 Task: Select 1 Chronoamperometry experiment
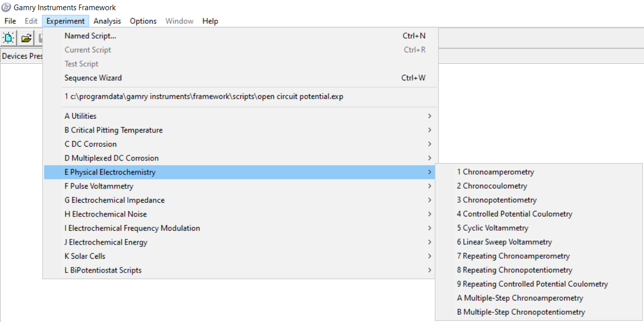[x=539, y=172]
